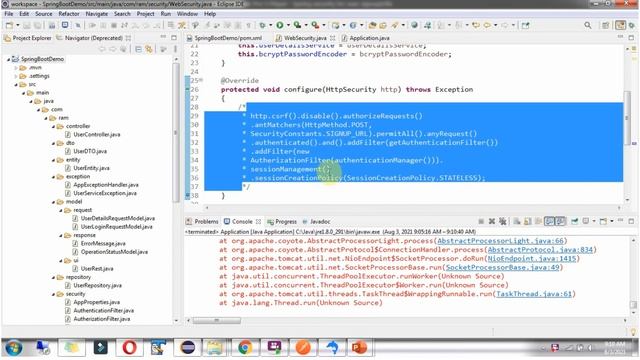This screenshot has height=360, width=640.
Task: Open the Run button dropdown arrow
Action: [288, 25]
